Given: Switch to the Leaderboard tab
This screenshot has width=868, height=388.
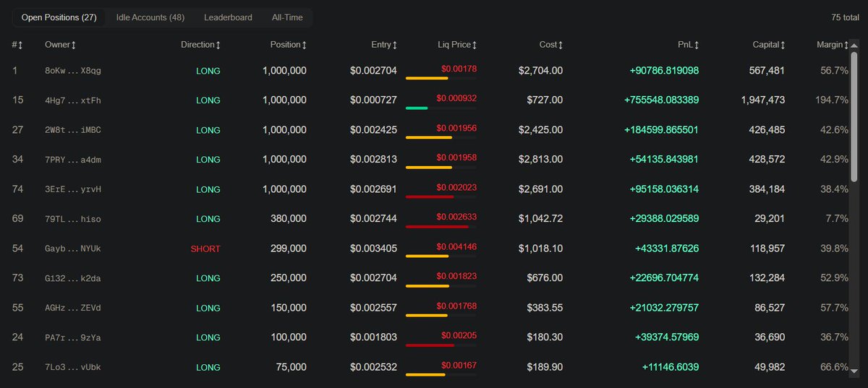Looking at the screenshot, I should (x=228, y=17).
